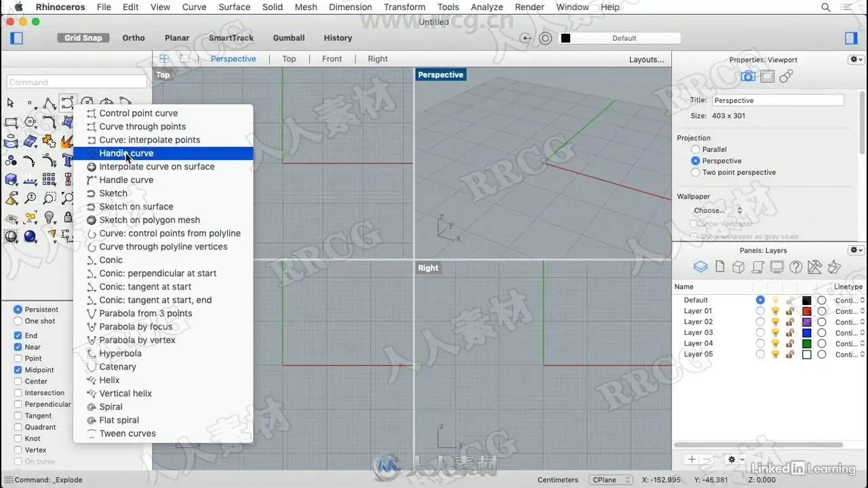Screen dimensions: 868x488
Task: Open Properties panel gear menu
Action: (856, 60)
